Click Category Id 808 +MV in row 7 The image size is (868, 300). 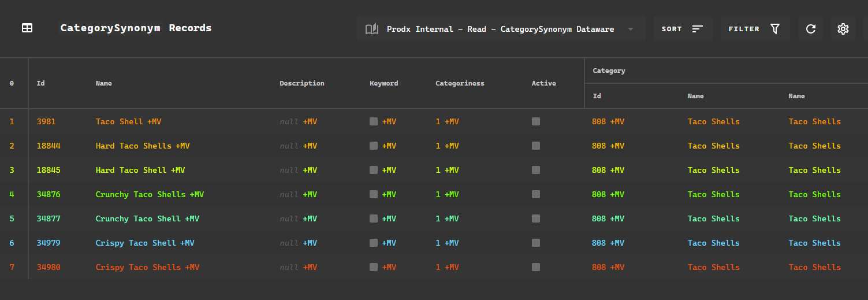point(608,267)
